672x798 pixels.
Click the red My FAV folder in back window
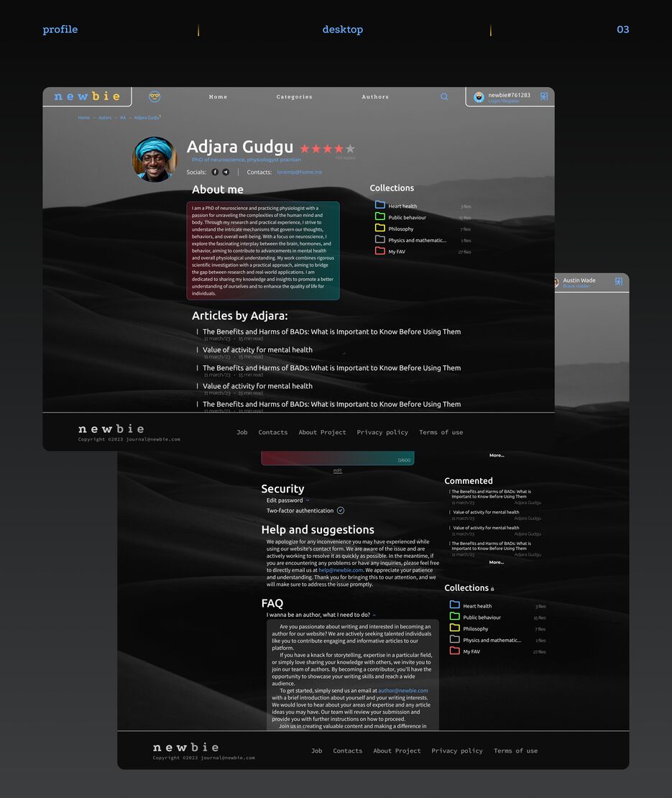[x=455, y=651]
